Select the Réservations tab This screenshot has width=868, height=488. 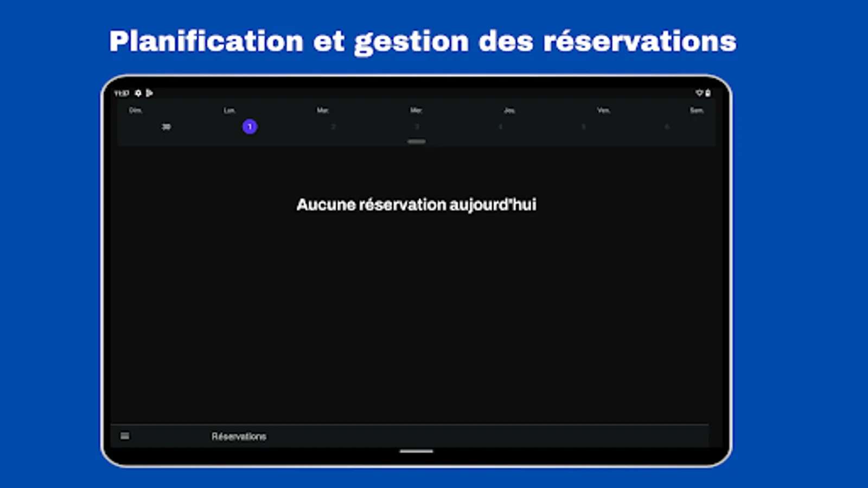pyautogui.click(x=239, y=436)
